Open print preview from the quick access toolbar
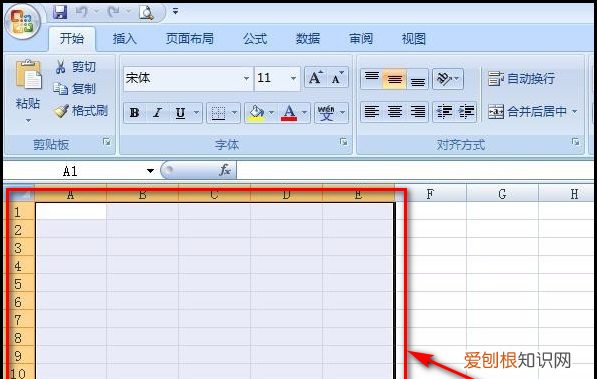The width and height of the screenshot is (597, 379). (x=146, y=13)
